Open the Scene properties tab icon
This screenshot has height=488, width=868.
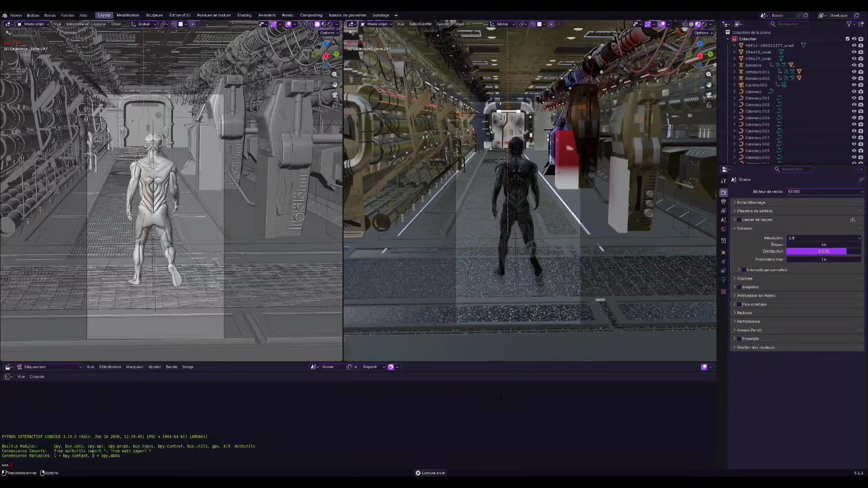pos(723,220)
